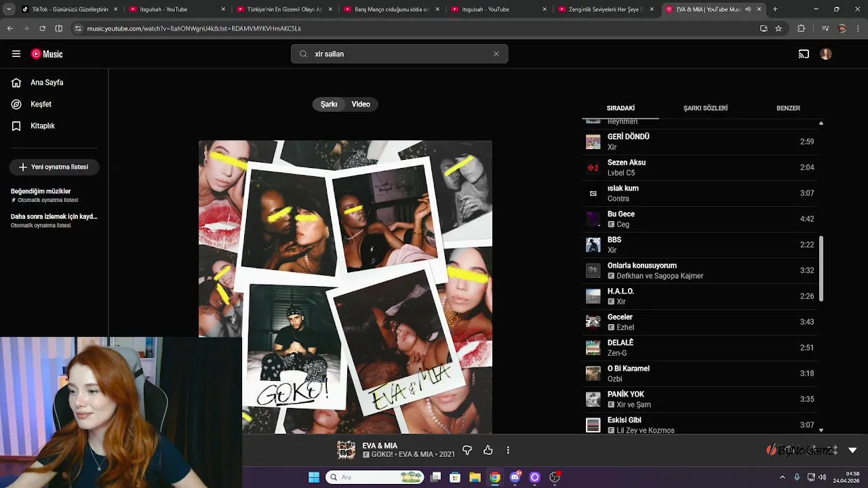Click Geceler song thumbnail
This screenshot has width=868, height=488.
pos(593,322)
